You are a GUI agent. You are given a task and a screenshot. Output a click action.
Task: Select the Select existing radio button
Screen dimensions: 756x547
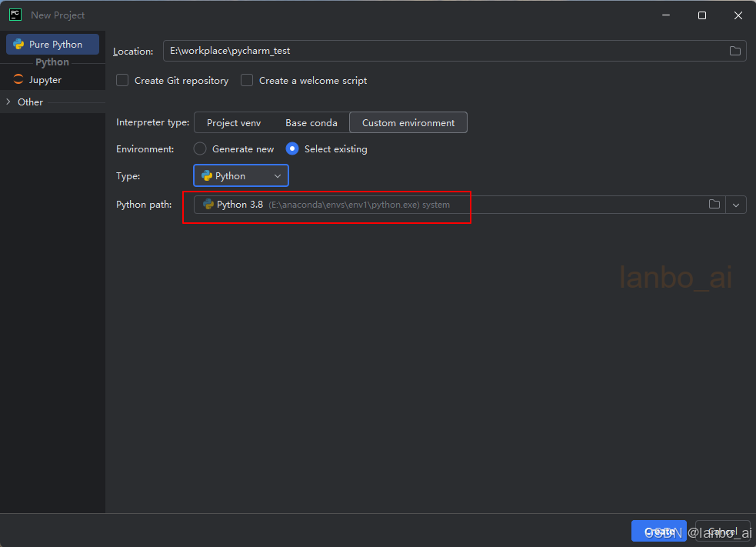(x=292, y=148)
